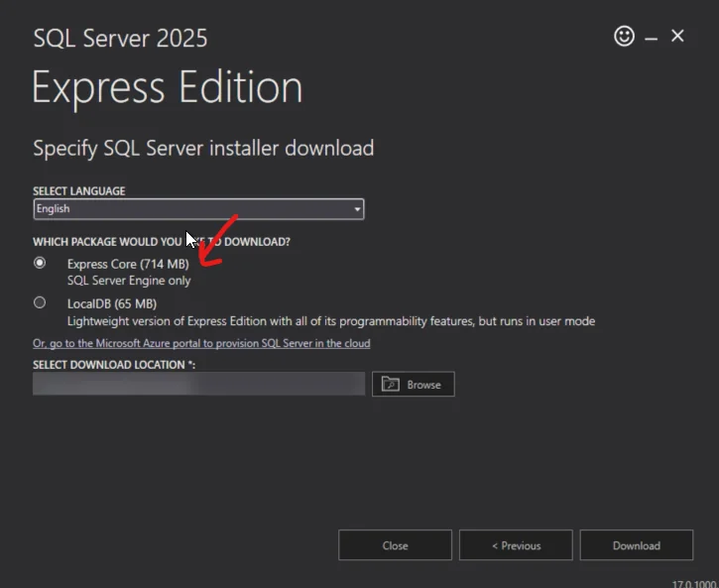
Task: Browse for a download folder
Action: (x=414, y=384)
